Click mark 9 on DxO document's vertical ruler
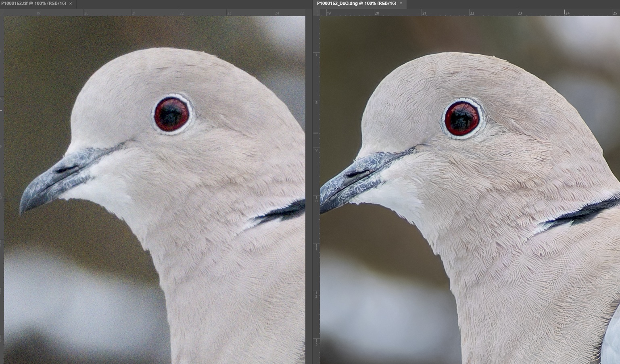 316,150
